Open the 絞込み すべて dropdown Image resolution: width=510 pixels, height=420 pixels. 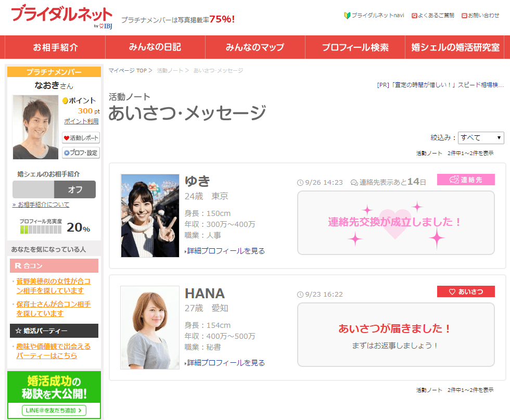click(x=480, y=138)
